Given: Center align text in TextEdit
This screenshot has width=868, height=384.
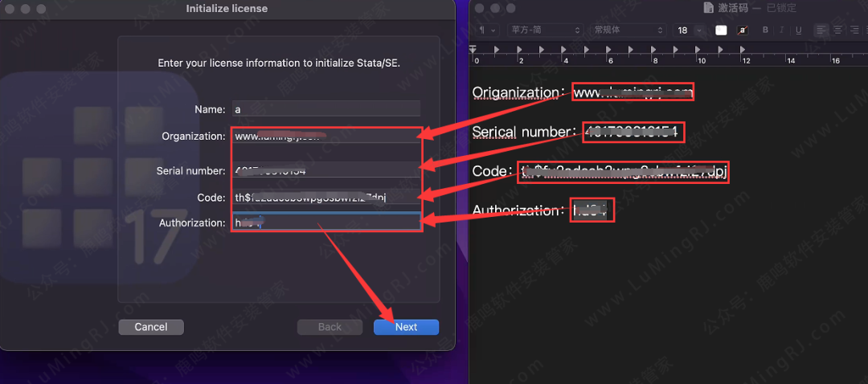Looking at the screenshot, I should (837, 31).
